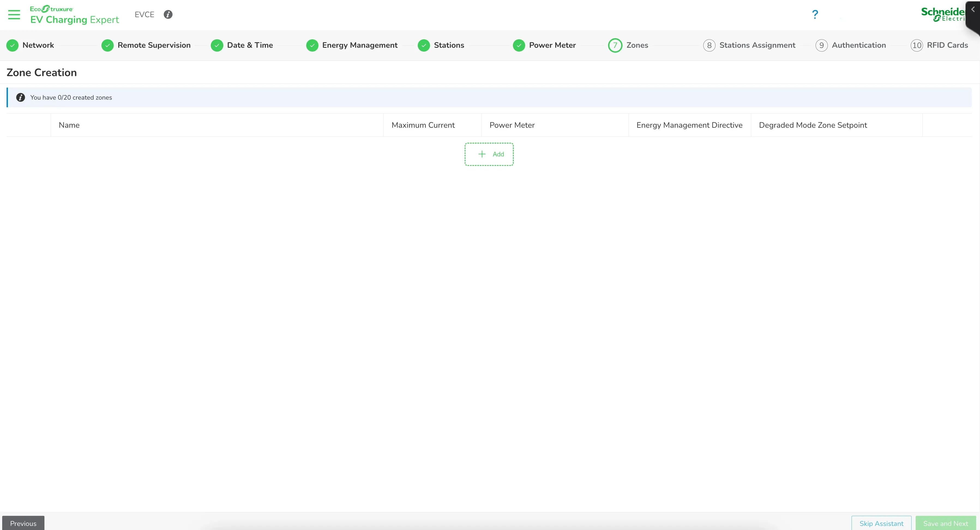Click the Energy Management step checkmark
980x530 pixels.
(312, 45)
